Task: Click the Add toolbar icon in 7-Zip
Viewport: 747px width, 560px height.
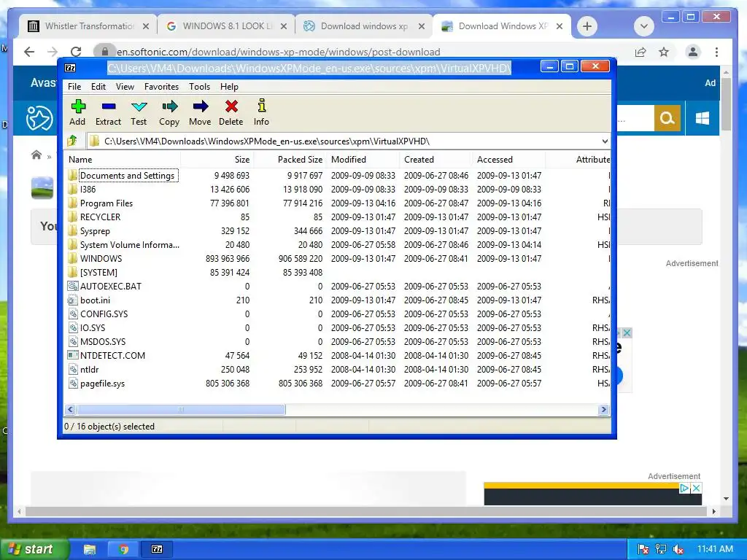Action: [x=78, y=106]
